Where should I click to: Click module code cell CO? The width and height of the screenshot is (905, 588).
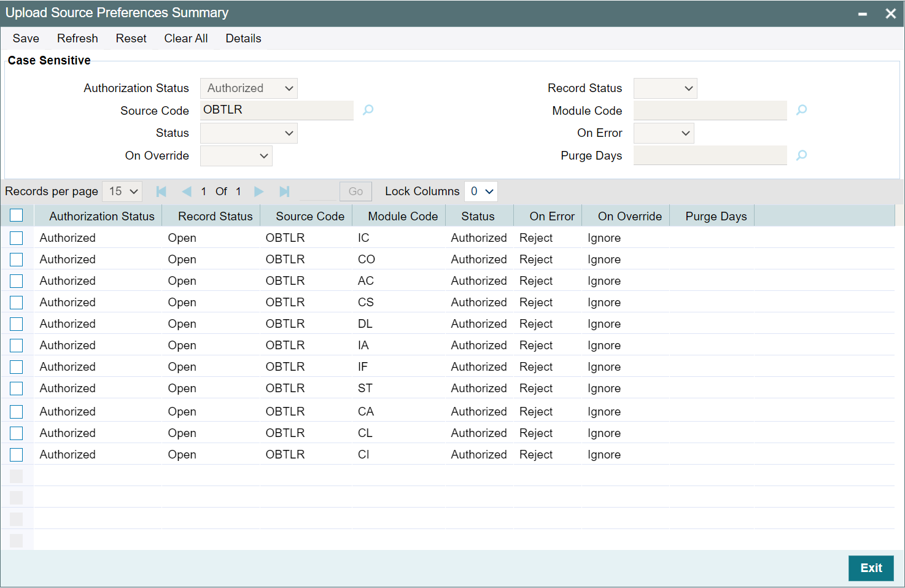pos(367,259)
